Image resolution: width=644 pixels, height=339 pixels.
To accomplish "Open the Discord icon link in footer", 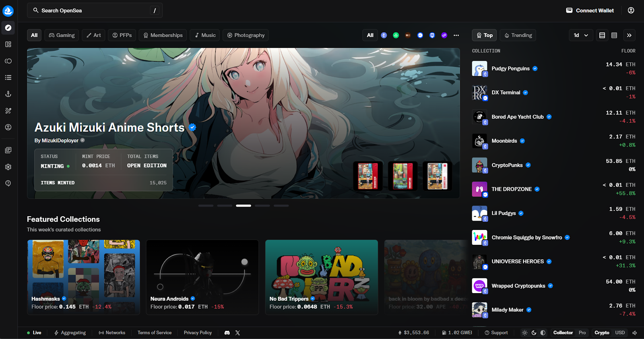I will coord(227,333).
